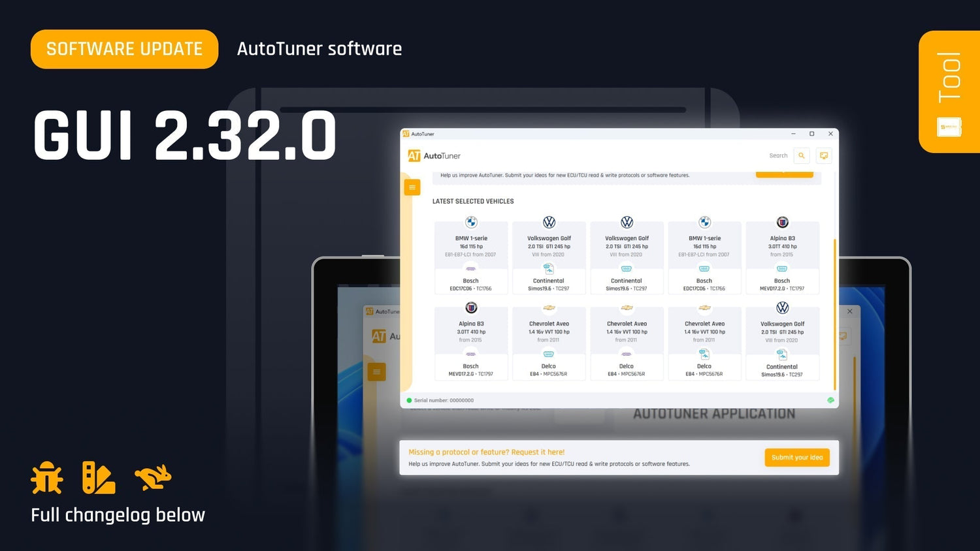This screenshot has height=551, width=980.
Task: Click Serial number: 00000000 in status bar
Action: [444, 400]
